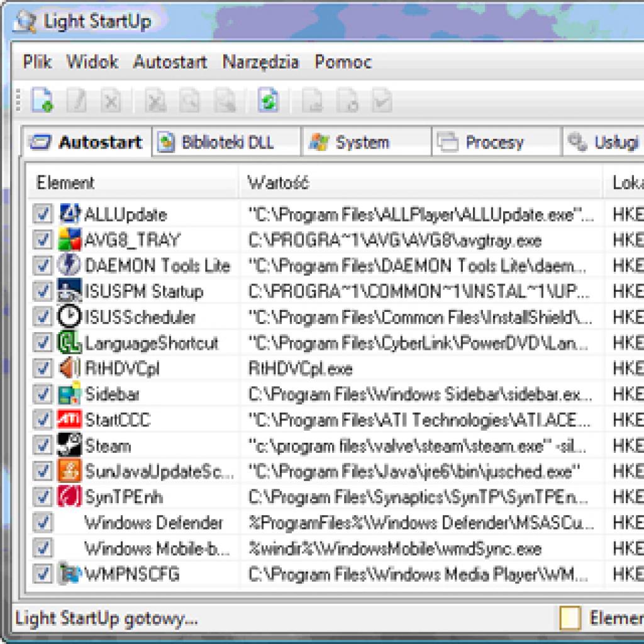Image resolution: width=644 pixels, height=644 pixels.
Task: Click the AVG8_TRAY program icon
Action: 69,240
